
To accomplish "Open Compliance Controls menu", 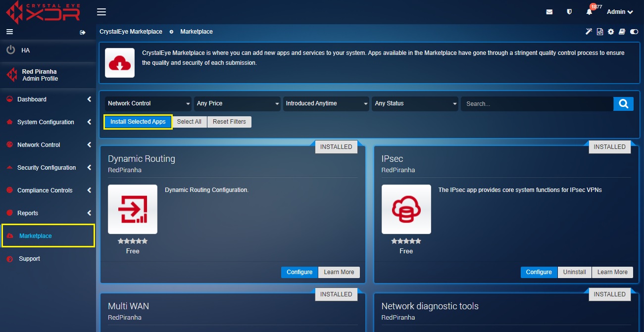I will [45, 190].
